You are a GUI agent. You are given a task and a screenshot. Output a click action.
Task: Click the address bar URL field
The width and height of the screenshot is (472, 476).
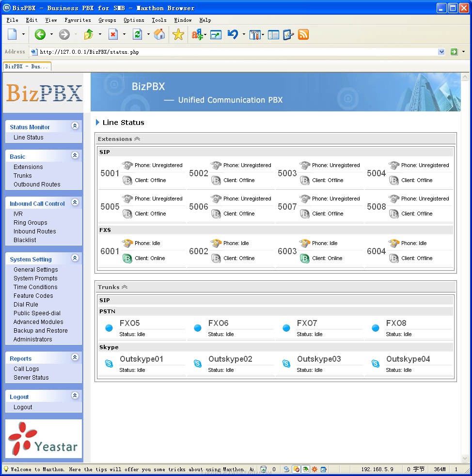(x=234, y=52)
